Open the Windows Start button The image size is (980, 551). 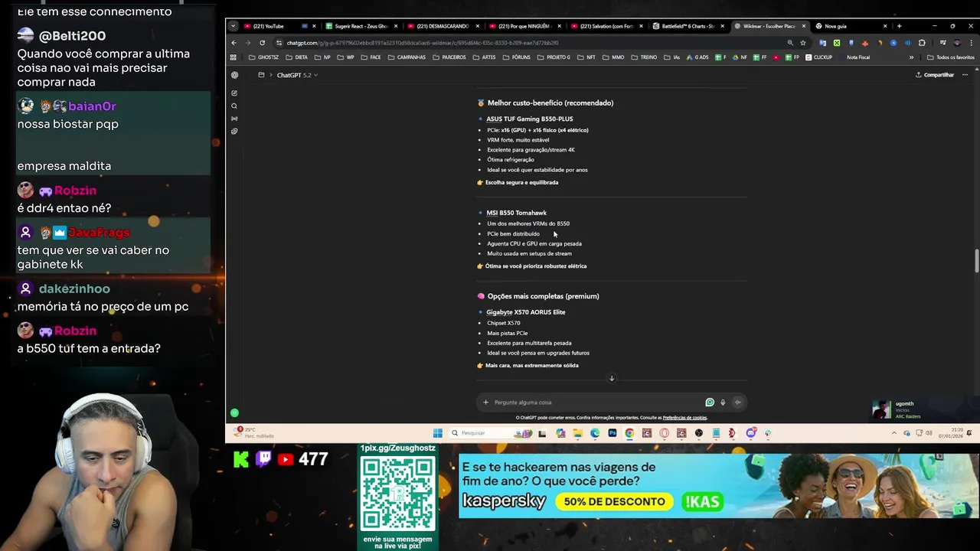[437, 433]
